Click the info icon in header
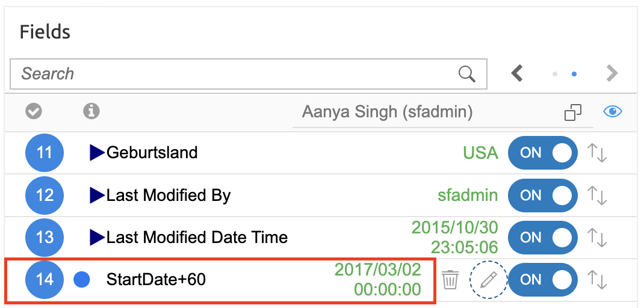The height and width of the screenshot is (308, 644). 91,111
